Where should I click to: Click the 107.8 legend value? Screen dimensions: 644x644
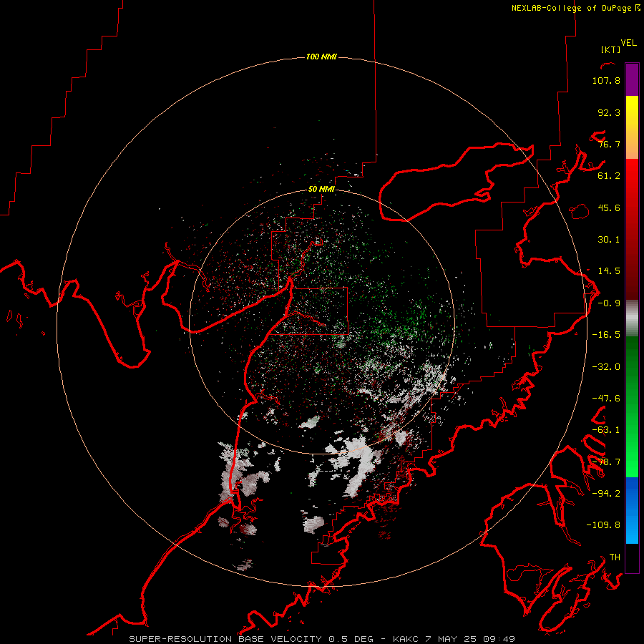point(606,80)
